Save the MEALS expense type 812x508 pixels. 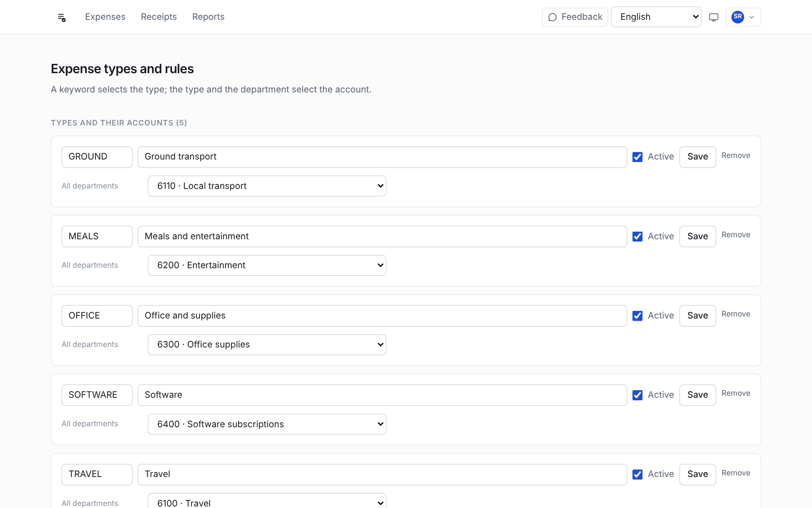click(697, 236)
